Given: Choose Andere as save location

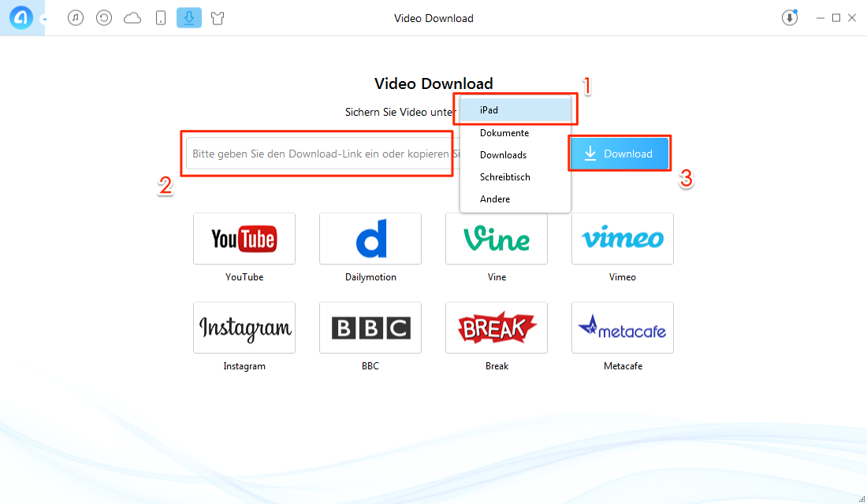Looking at the screenshot, I should (515, 199).
